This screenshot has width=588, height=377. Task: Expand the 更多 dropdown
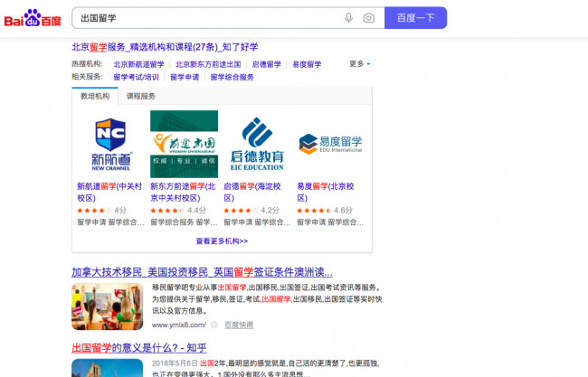360,64
